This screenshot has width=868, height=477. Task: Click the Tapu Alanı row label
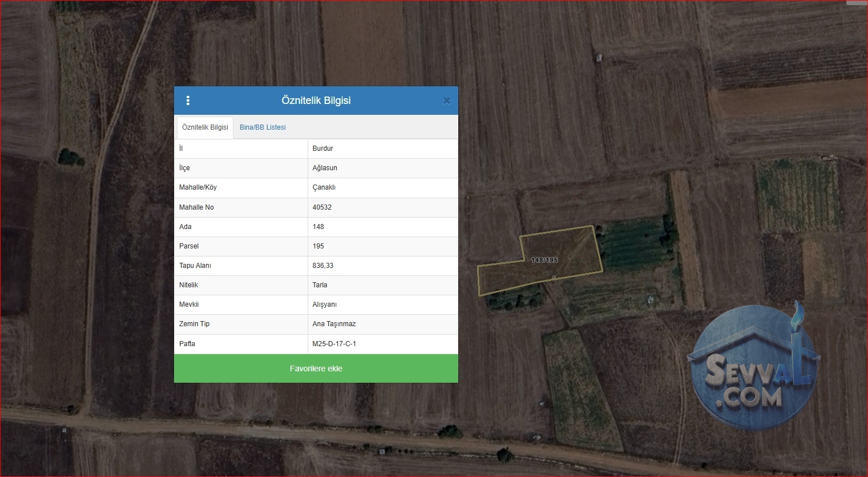point(195,266)
